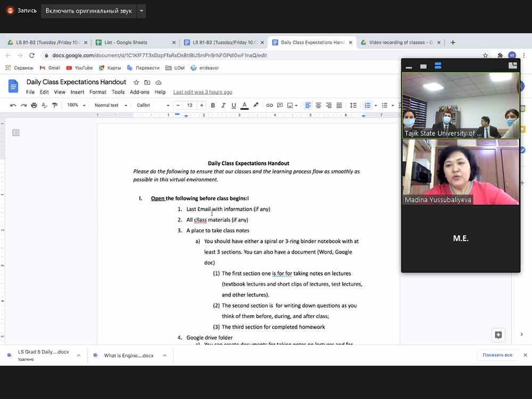Show the document outline panel icon

tap(16, 132)
